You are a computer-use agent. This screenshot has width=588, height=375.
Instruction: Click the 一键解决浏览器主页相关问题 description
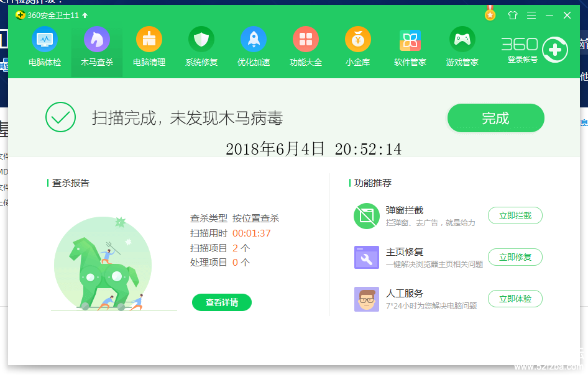point(434,264)
